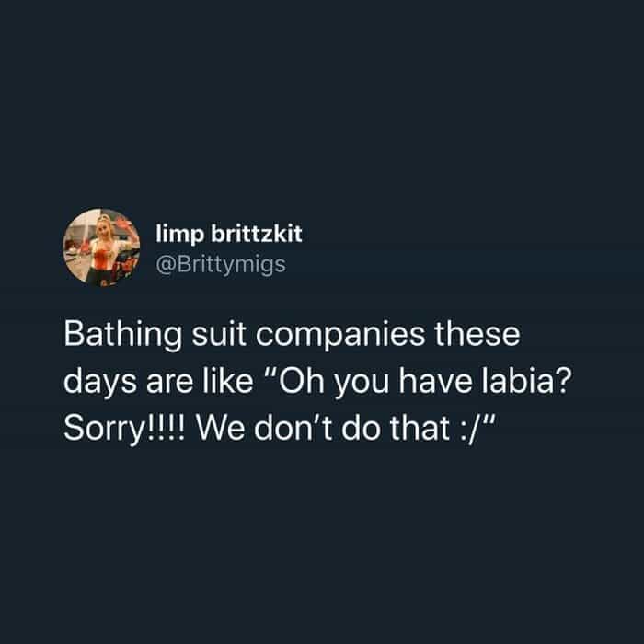Click the word 'like' in the tweet
The image size is (644, 644).
click(x=228, y=381)
